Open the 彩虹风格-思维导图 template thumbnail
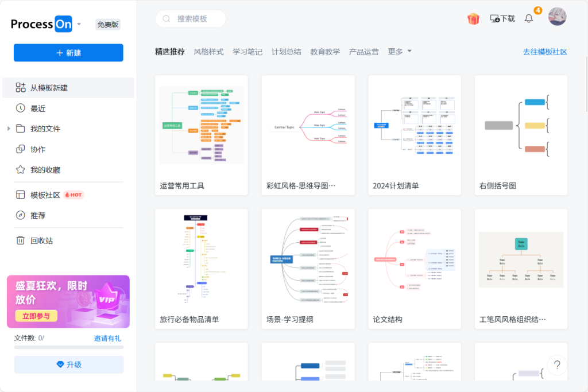Image resolution: width=588 pixels, height=392 pixels. (x=308, y=125)
